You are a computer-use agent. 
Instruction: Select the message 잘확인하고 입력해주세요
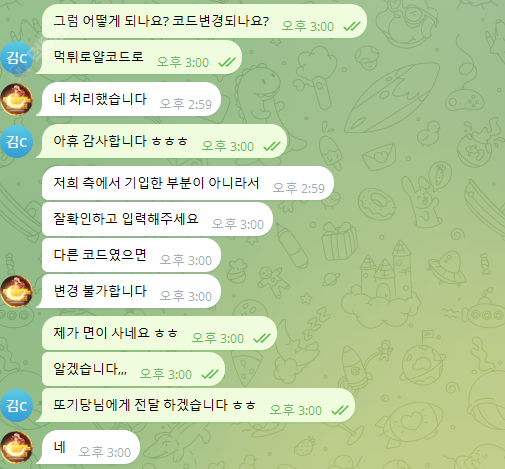pos(158,219)
